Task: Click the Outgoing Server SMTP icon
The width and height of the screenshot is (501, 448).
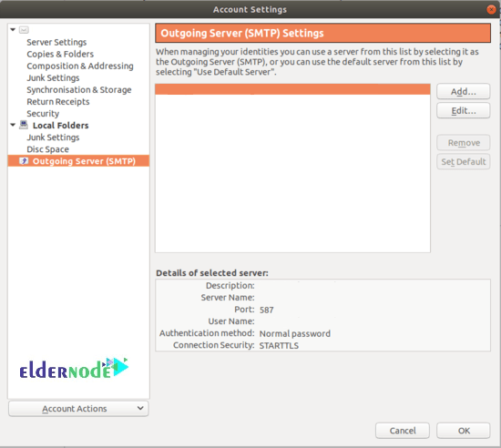Action: [x=24, y=160]
